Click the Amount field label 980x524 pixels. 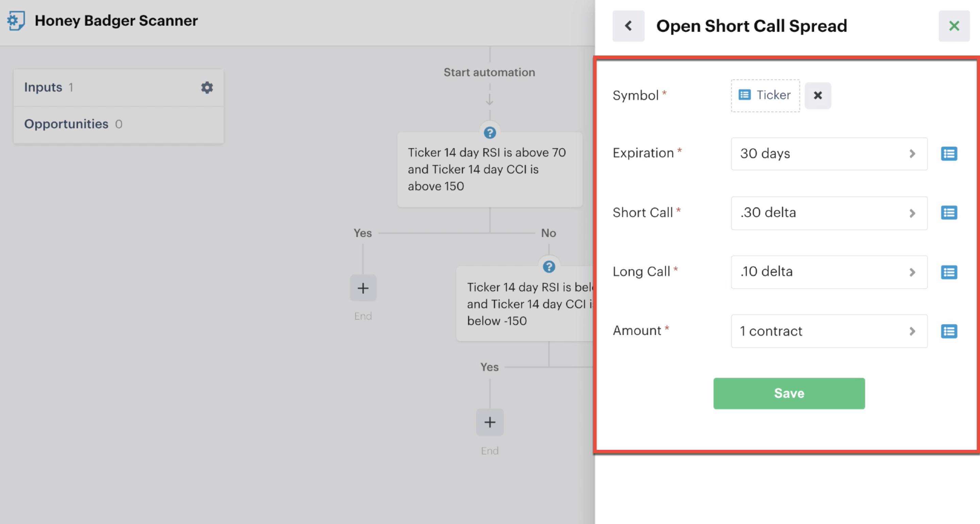637,330
